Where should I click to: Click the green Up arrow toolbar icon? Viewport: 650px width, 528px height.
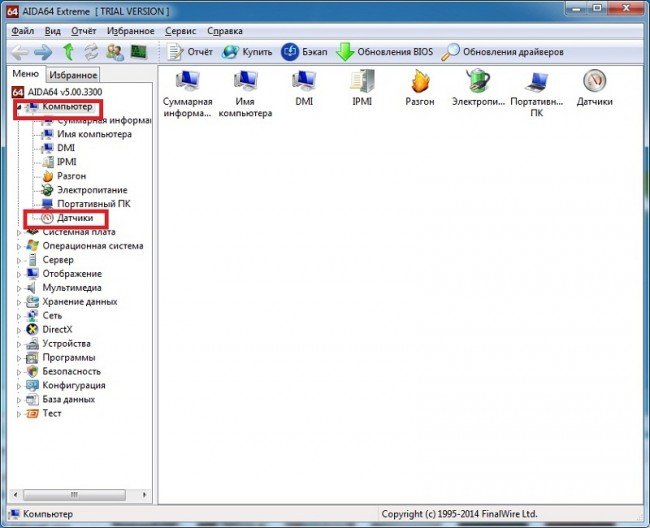(68, 51)
